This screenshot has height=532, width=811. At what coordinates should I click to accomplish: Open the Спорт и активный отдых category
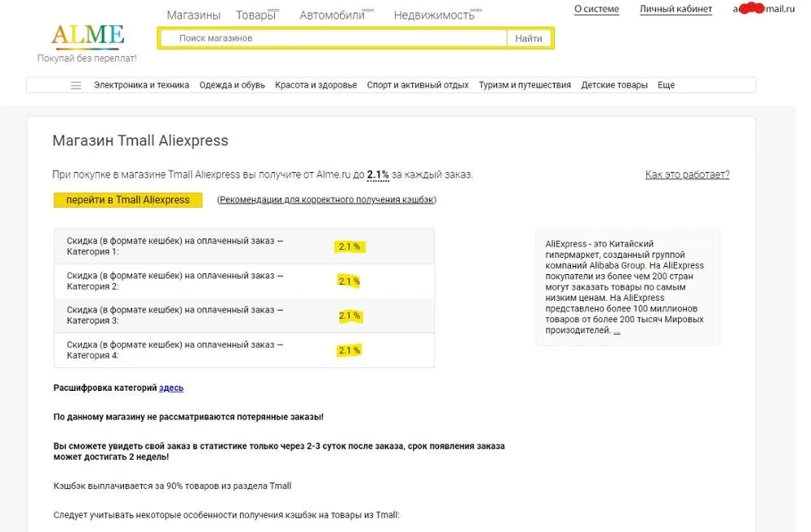(418, 85)
